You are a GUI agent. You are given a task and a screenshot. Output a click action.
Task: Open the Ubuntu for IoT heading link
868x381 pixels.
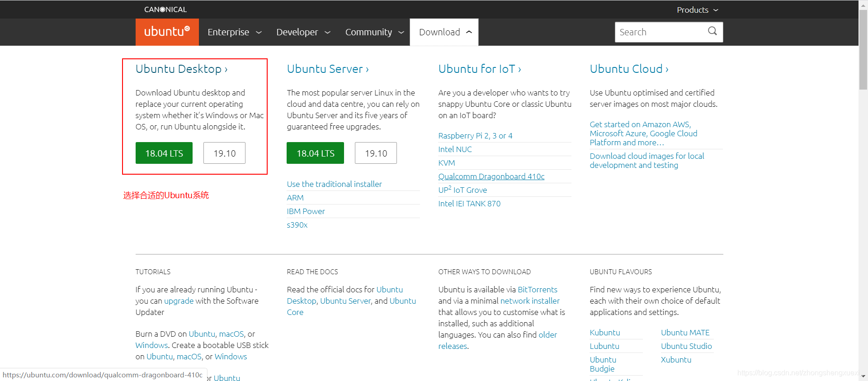coord(480,69)
